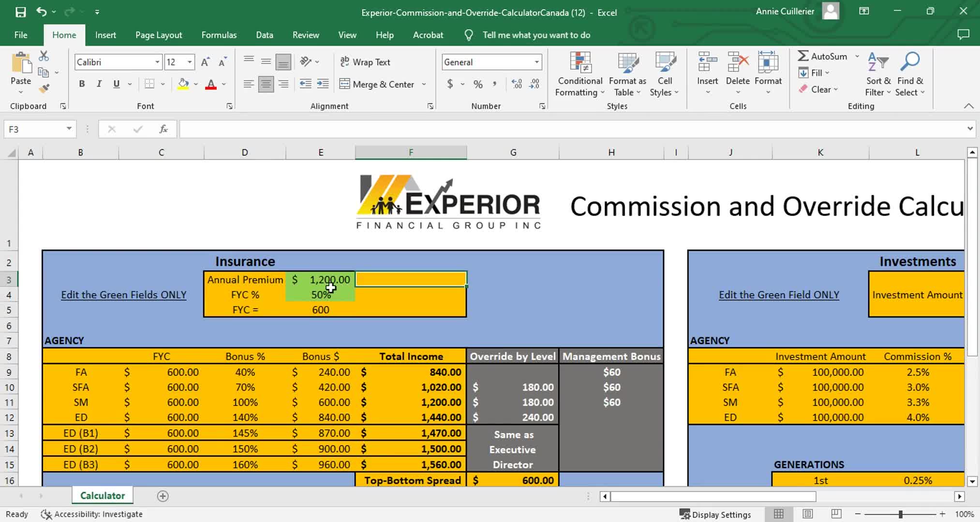Click the Increase Decimal icon

[517, 84]
